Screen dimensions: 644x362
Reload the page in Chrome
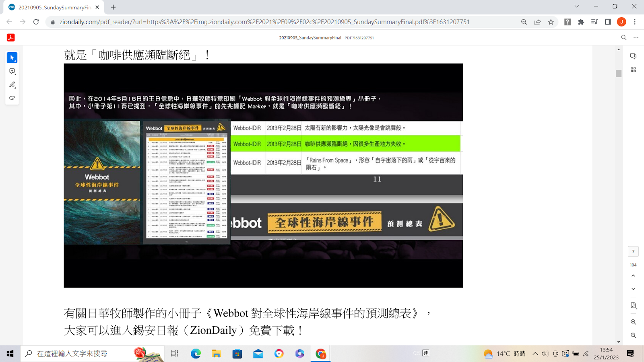[x=36, y=22]
